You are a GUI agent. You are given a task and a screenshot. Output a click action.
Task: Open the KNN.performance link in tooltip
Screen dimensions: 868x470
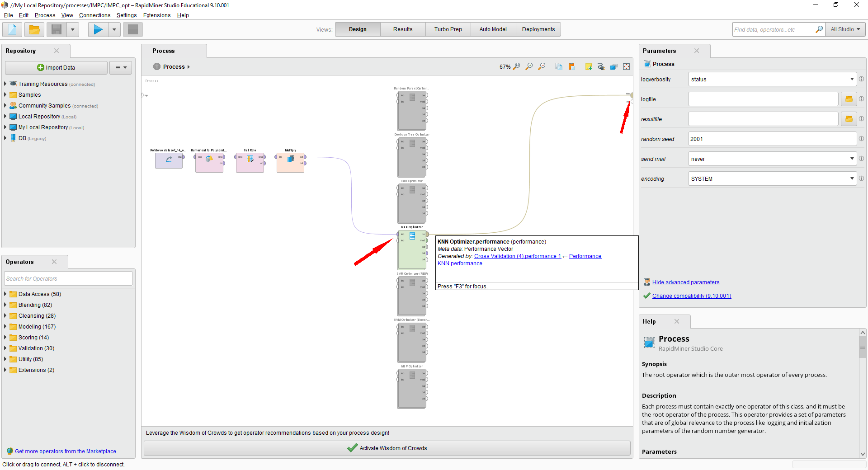click(460, 263)
